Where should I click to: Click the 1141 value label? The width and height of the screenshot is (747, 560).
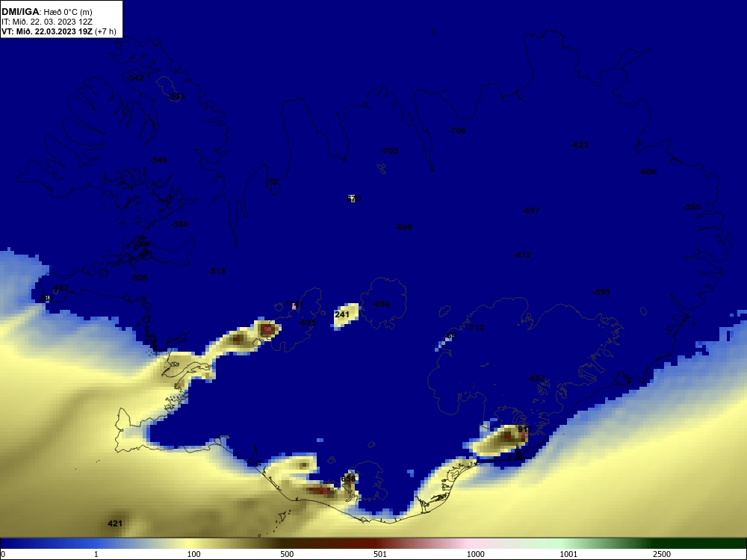click(294, 305)
